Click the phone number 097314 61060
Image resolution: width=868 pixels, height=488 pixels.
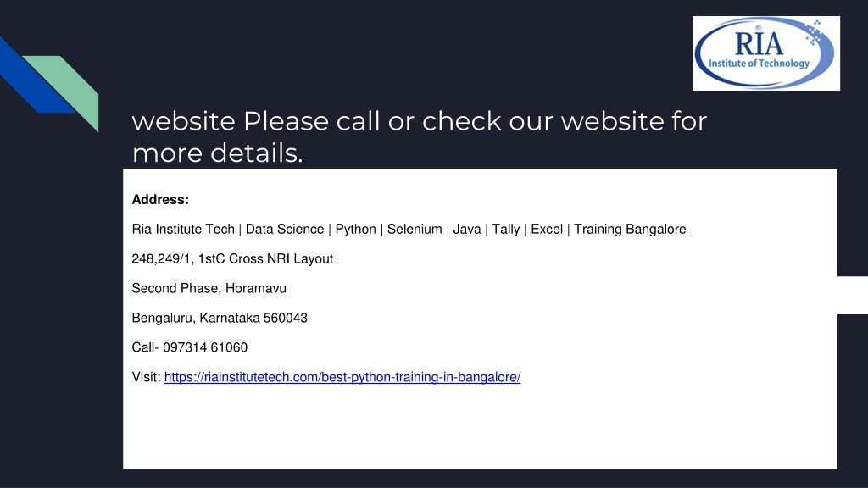pos(205,347)
